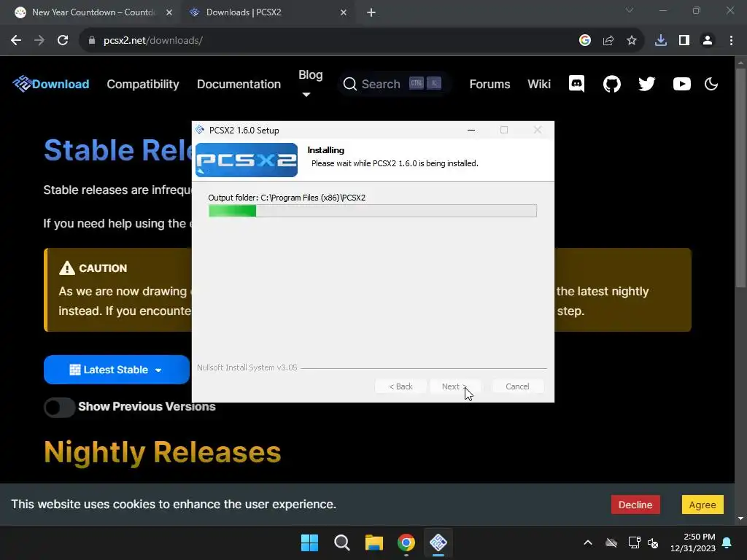
Task: Close the Downloads PCSX2 tab
Action: [x=344, y=12]
